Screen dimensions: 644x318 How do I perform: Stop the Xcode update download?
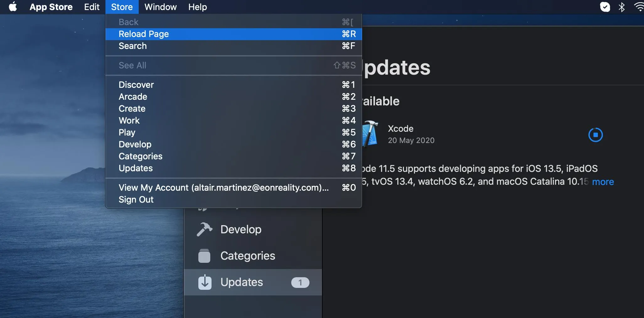(595, 135)
